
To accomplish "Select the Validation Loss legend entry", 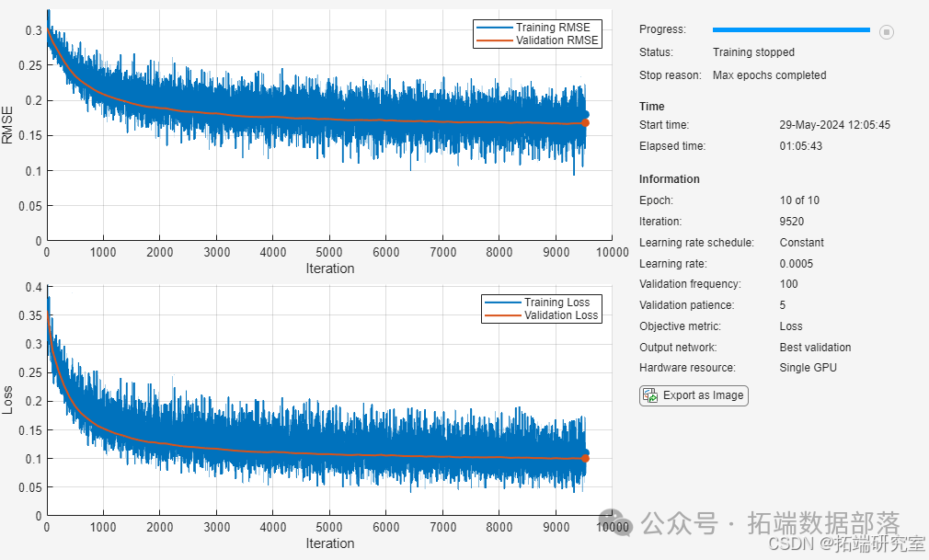I will (x=541, y=315).
